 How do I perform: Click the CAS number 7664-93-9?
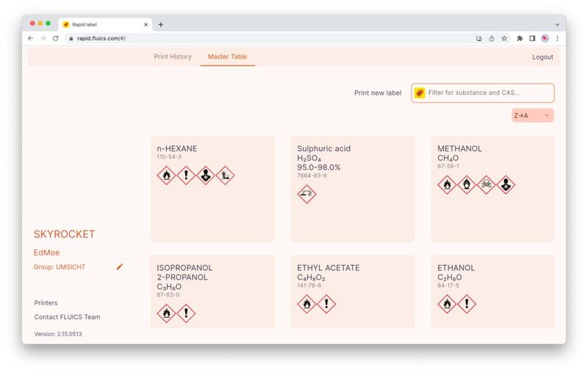(312, 175)
